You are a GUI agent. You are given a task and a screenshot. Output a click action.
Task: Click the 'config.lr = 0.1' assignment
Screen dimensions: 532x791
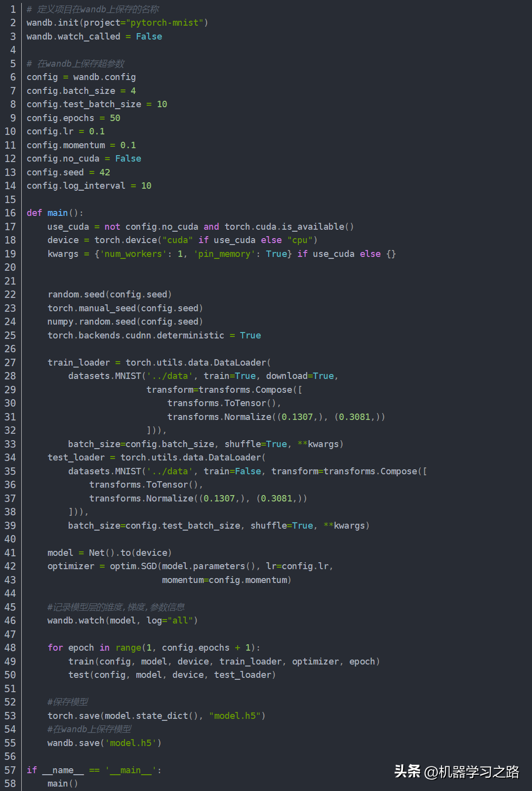click(66, 131)
